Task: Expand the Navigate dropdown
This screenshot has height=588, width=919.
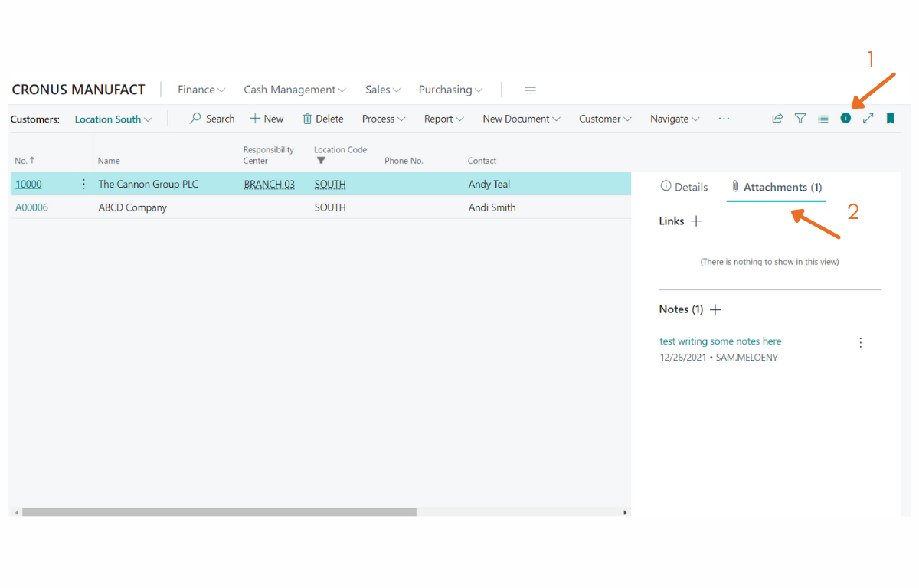Action: coord(673,119)
